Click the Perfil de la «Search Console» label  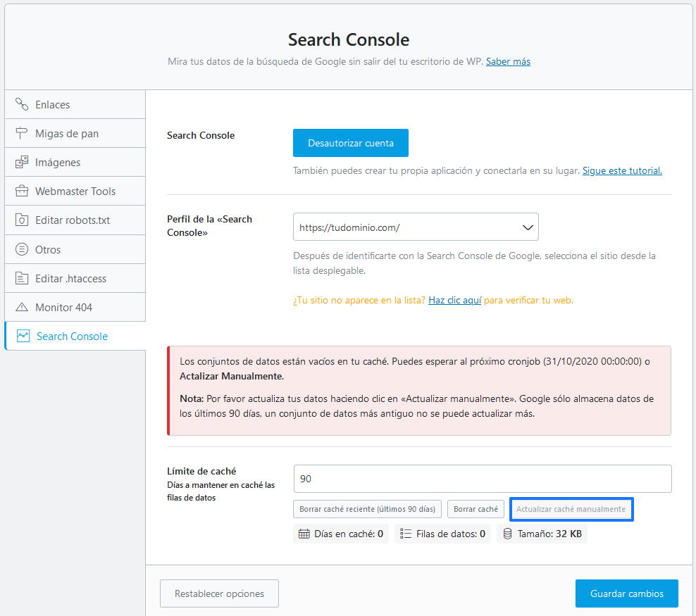click(x=209, y=226)
